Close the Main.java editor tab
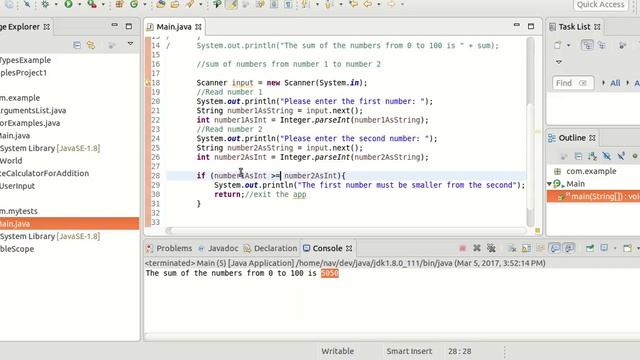The height and width of the screenshot is (360, 640). [x=198, y=27]
